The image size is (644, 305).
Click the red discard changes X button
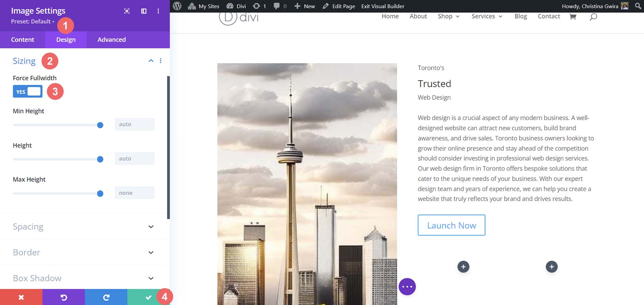click(x=21, y=297)
